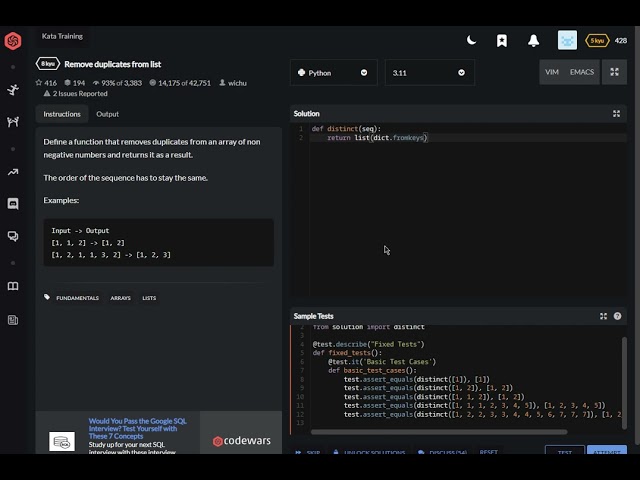Image resolution: width=640 pixels, height=480 pixels.
Task: Click the 8 kyu kata rank badge
Action: point(48,64)
